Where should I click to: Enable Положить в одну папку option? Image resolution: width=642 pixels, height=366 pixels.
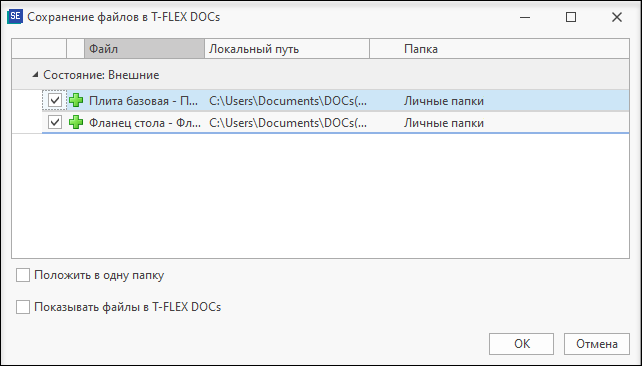(23, 275)
